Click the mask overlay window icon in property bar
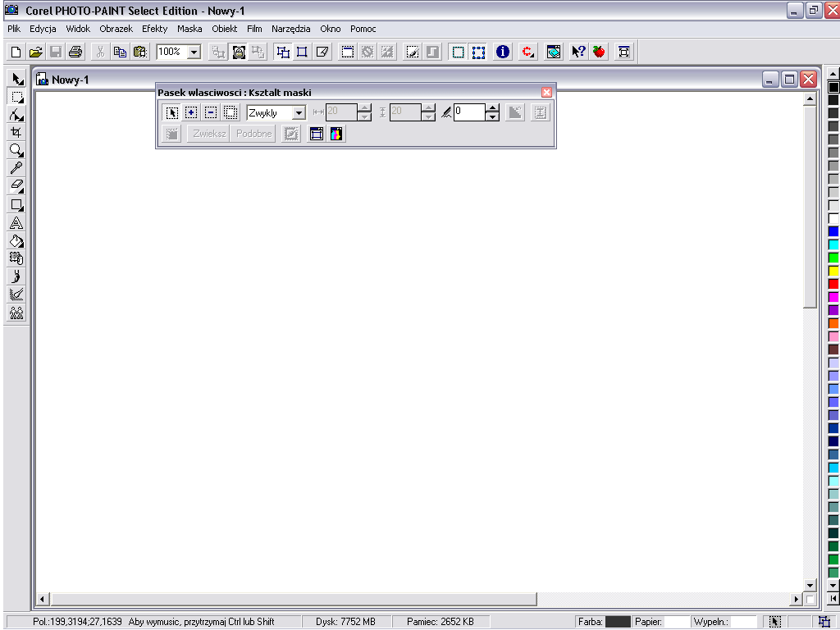 [x=317, y=134]
